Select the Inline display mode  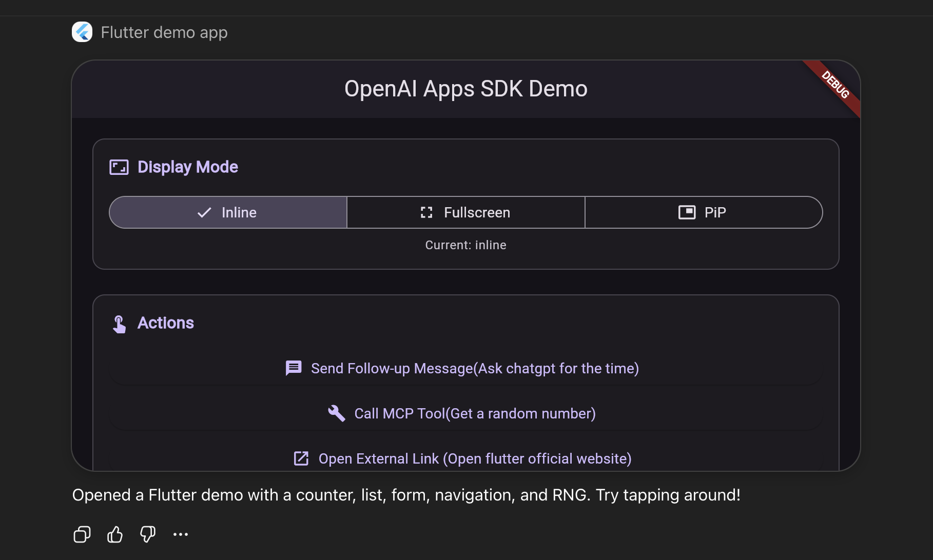tap(228, 212)
